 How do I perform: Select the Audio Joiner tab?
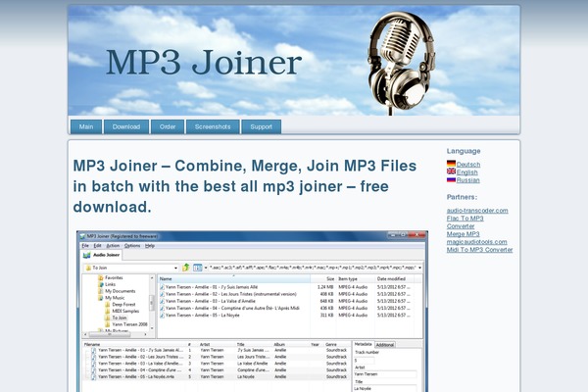click(x=102, y=255)
